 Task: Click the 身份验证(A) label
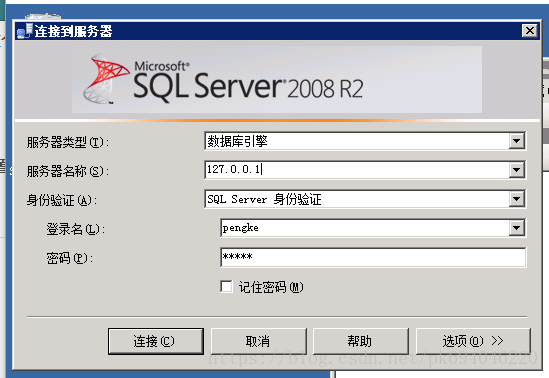(x=62, y=200)
